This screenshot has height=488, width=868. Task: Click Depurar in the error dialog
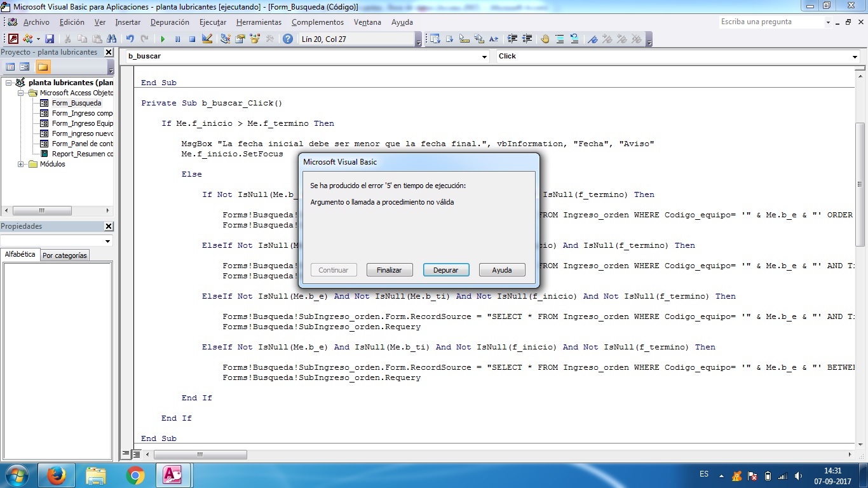tap(446, 270)
